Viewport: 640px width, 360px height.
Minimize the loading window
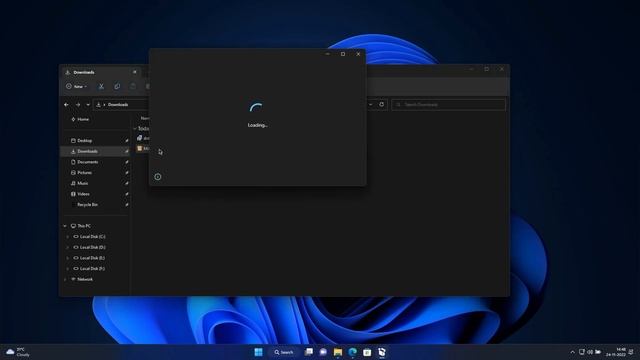(328, 54)
